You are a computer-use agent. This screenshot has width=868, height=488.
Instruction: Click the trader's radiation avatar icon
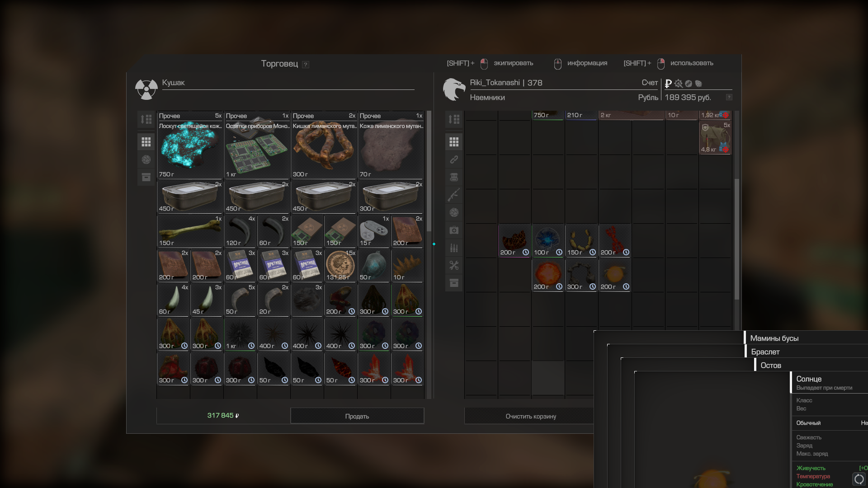(146, 89)
